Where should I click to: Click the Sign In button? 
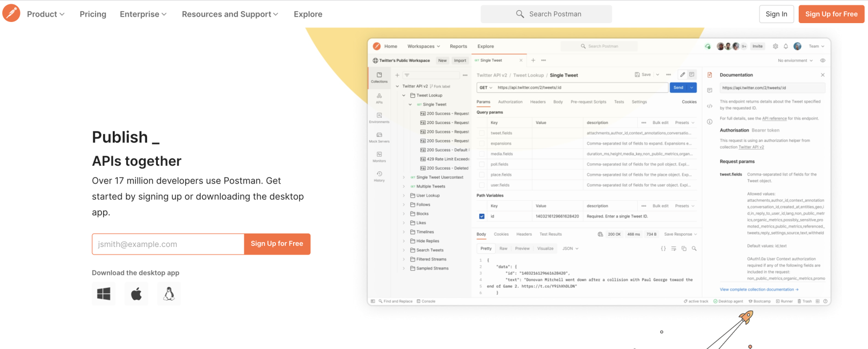point(776,14)
